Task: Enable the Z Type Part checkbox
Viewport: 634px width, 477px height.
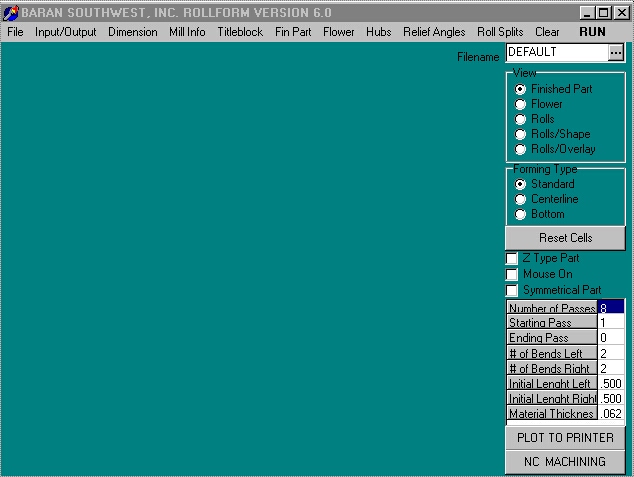Action: click(512, 259)
